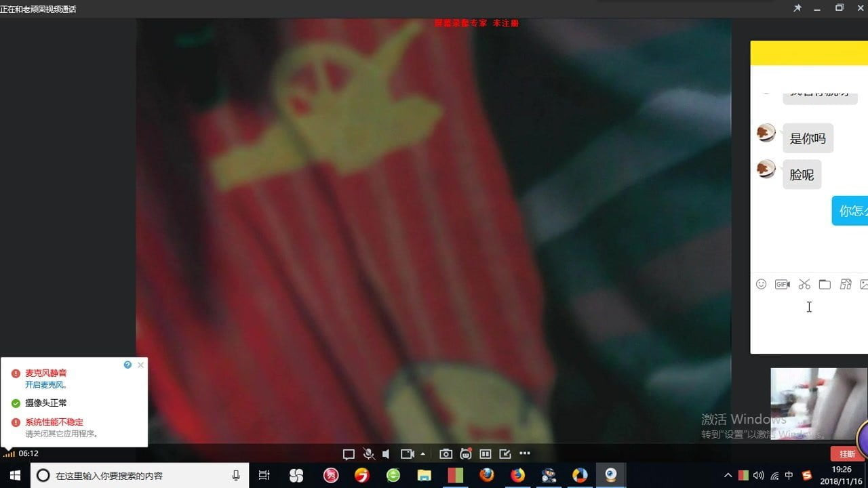Viewport: 868px width, 488px height.
Task: Expand the camera options arrow
Action: 423,454
